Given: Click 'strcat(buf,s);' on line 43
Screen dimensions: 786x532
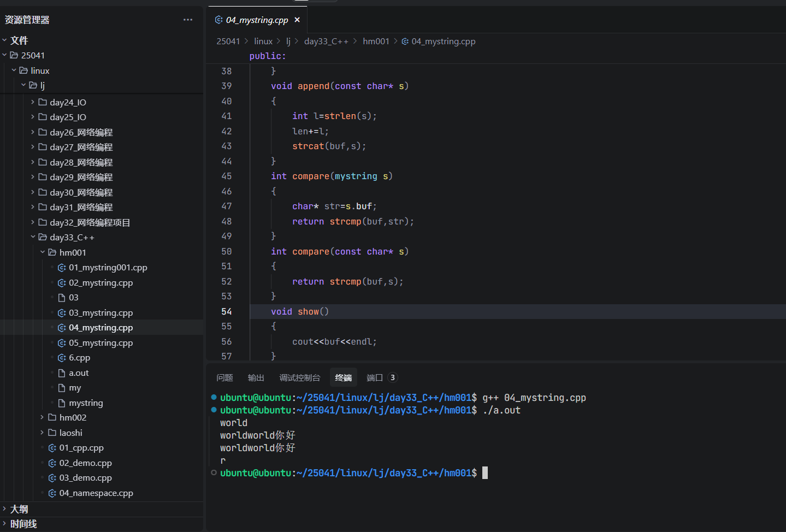Looking at the screenshot, I should pos(329,146).
